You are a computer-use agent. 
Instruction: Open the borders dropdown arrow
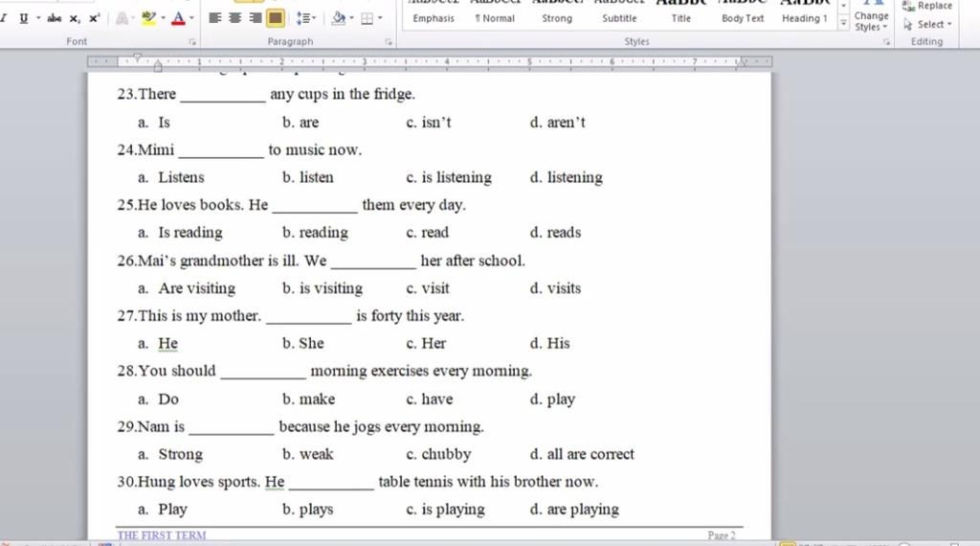380,18
